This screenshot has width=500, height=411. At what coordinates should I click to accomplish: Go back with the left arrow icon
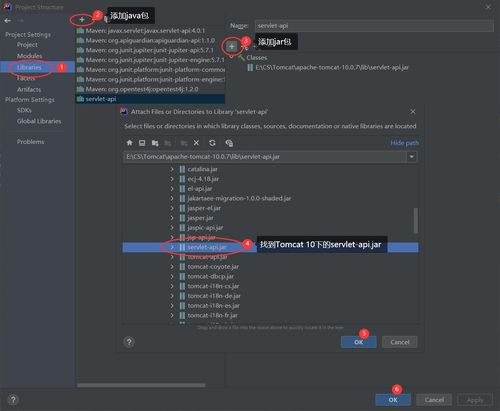[x=8, y=21]
